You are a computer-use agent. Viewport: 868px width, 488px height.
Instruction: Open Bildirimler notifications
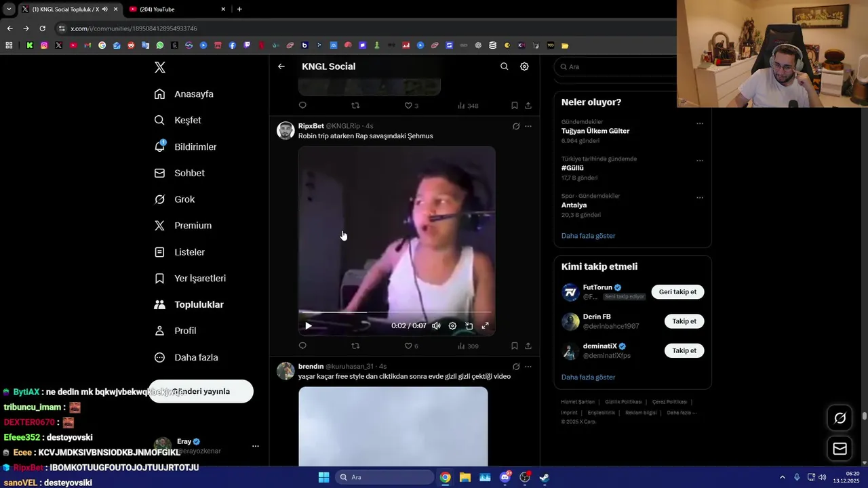185,146
